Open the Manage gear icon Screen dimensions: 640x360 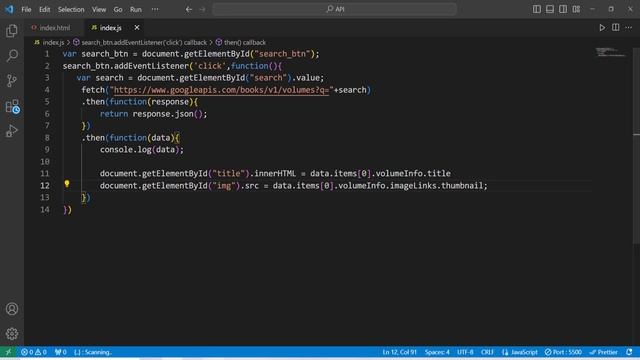[12, 334]
